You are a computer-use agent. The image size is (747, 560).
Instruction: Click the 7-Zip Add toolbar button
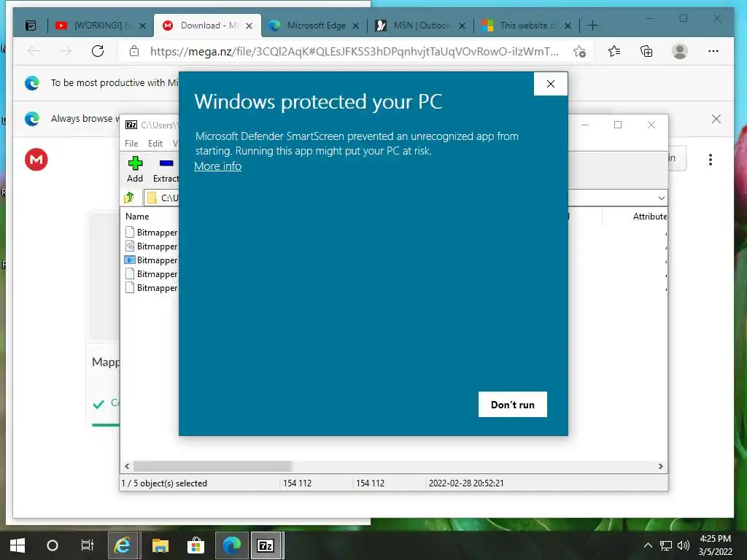click(135, 169)
